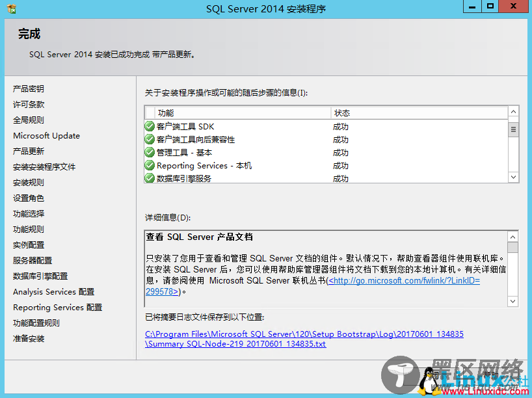The height and width of the screenshot is (398, 532).
Task: Click 成功 status of 客户端工具向后兼容性 row
Action: pyautogui.click(x=341, y=139)
